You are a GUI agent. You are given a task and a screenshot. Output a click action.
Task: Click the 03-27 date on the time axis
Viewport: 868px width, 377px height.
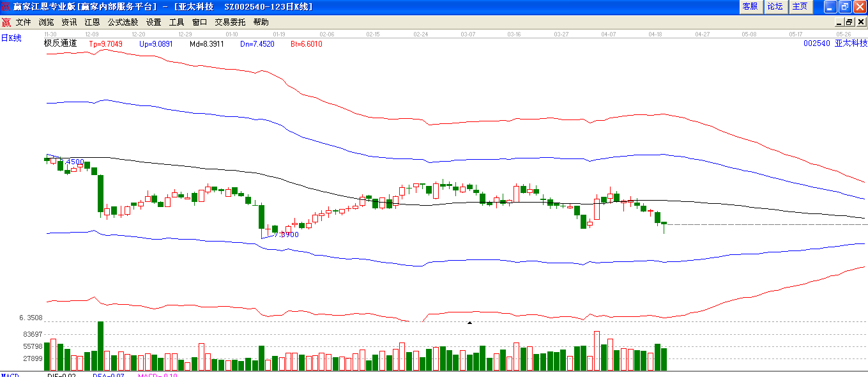click(x=561, y=34)
